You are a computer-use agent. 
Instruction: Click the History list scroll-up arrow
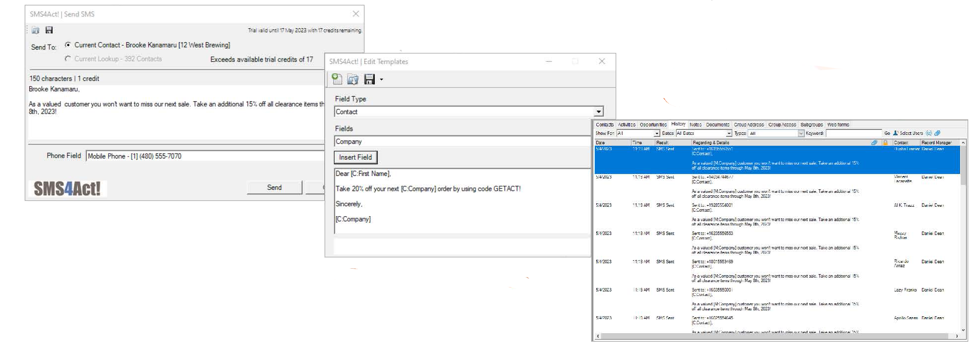pos(963,143)
